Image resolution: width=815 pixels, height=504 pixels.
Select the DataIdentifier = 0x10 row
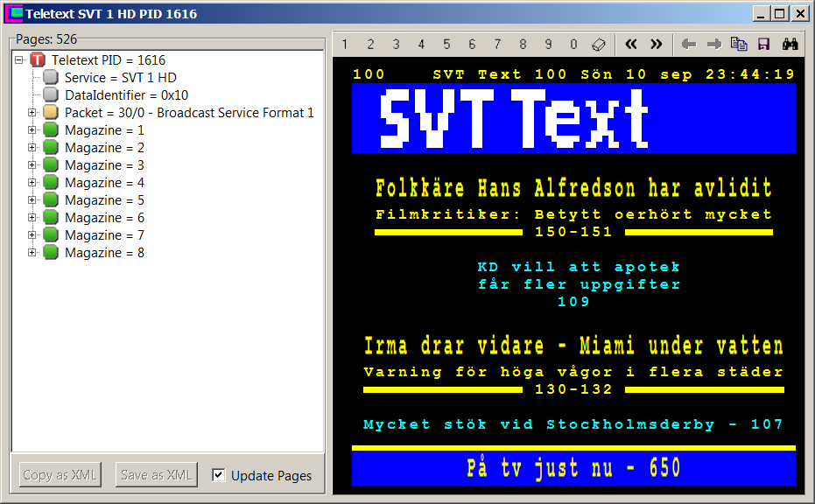126,95
